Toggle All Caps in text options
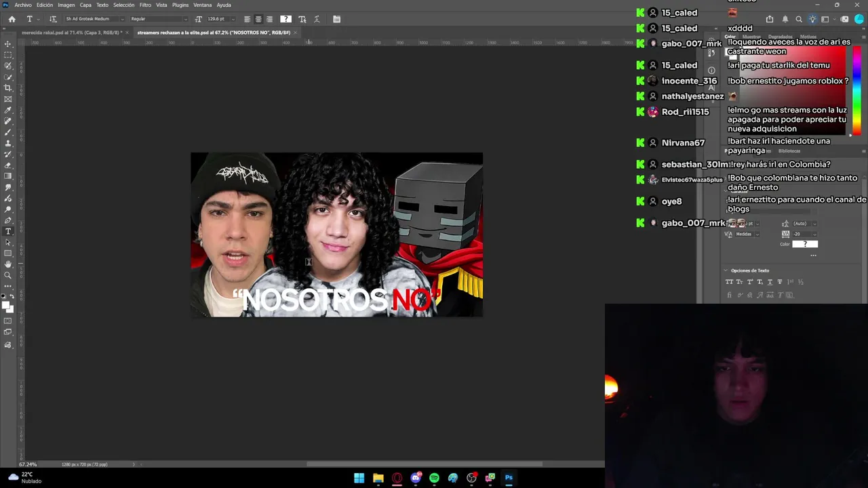 point(729,282)
